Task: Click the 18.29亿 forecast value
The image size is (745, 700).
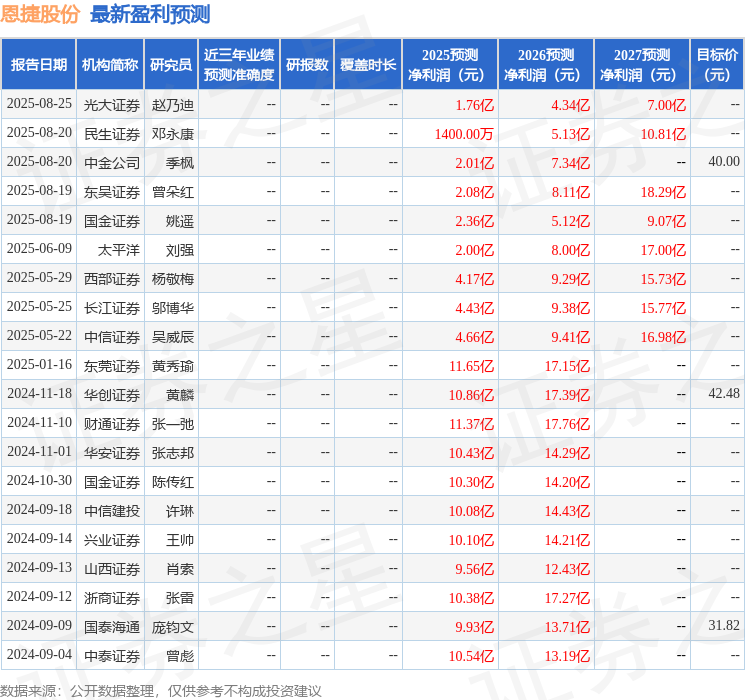Action: tap(663, 192)
